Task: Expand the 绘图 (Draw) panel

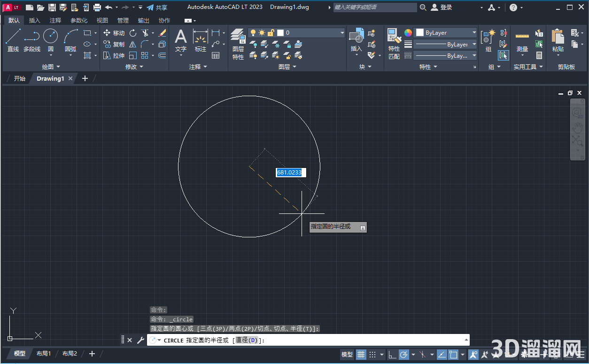Action: (51, 67)
